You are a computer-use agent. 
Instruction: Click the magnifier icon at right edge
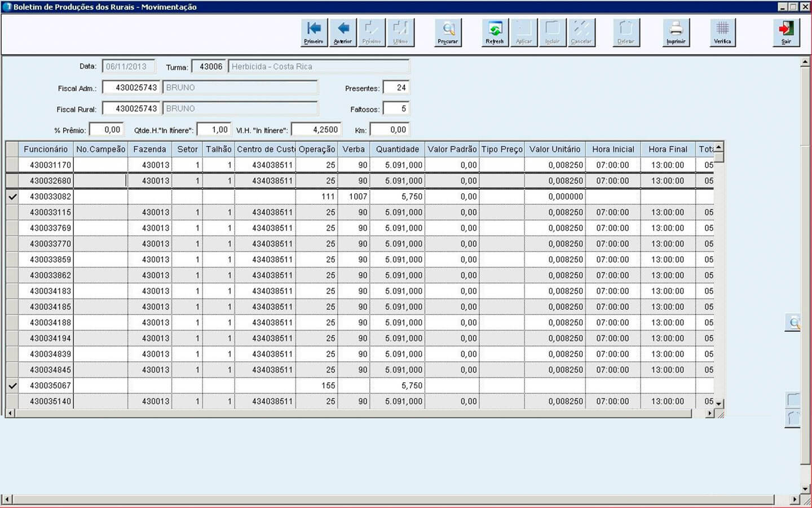[793, 323]
